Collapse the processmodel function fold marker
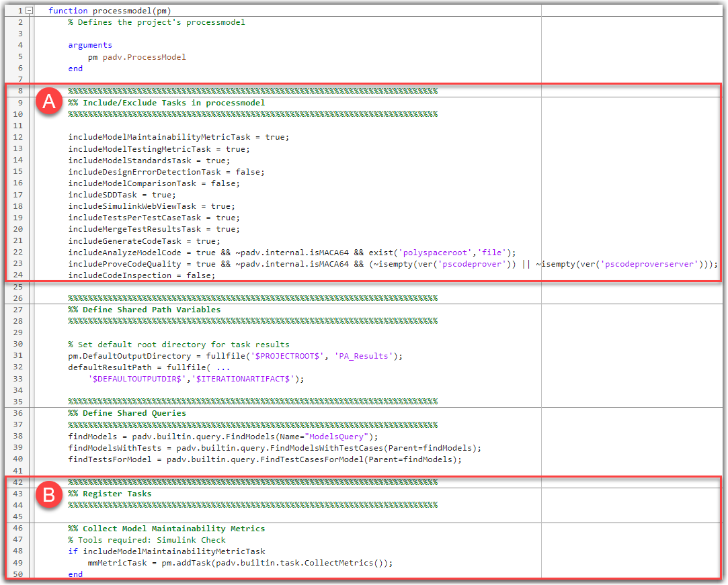 (29, 11)
